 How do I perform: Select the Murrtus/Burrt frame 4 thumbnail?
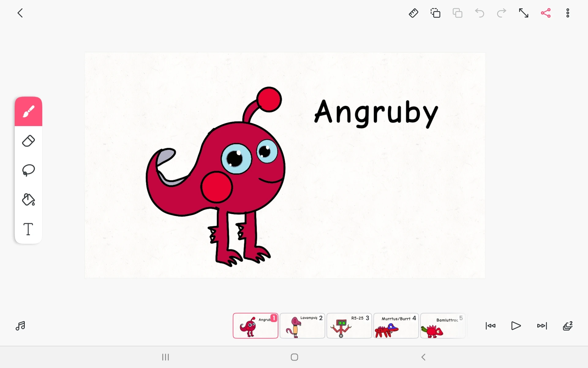pyautogui.click(x=396, y=326)
